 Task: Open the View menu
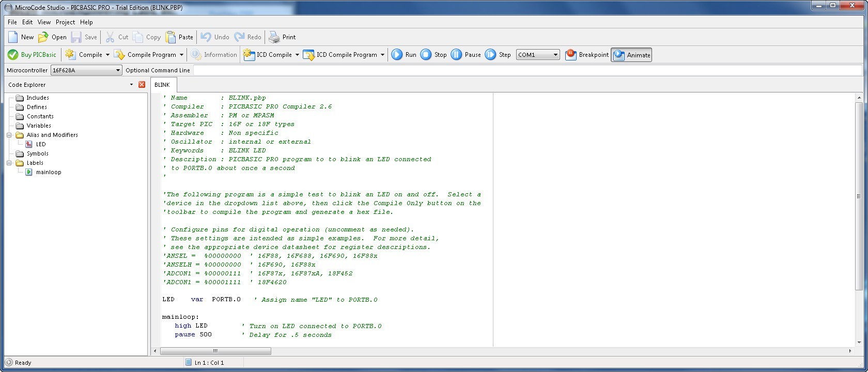pyautogui.click(x=44, y=22)
